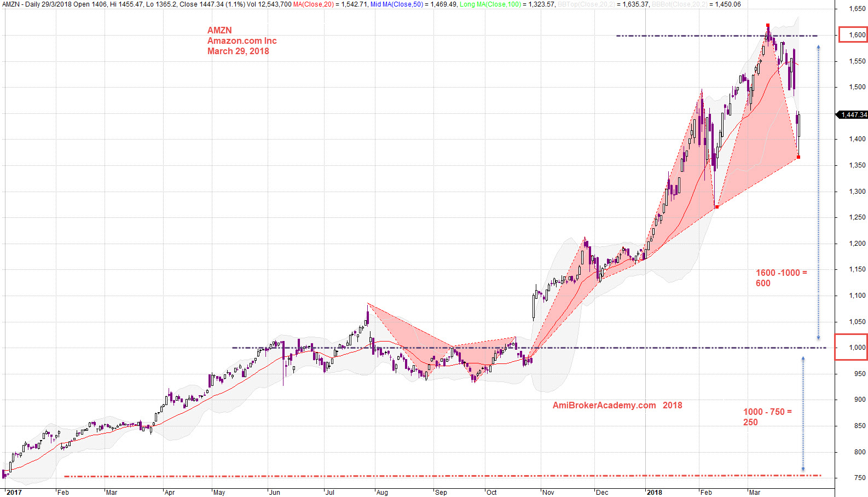Click the 'Apr' label on time axis
Image resolution: width=868 pixels, height=497 pixels.
pyautogui.click(x=170, y=493)
